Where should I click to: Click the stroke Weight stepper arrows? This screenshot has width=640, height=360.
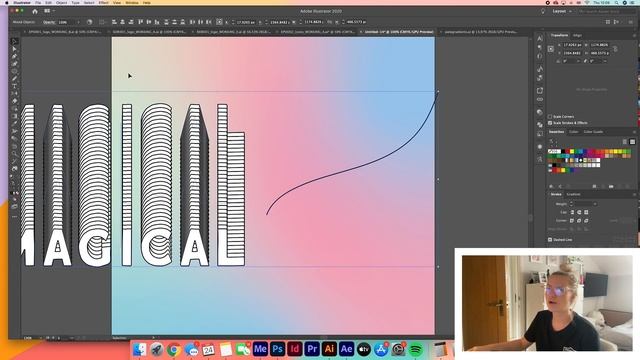pyautogui.click(x=571, y=204)
